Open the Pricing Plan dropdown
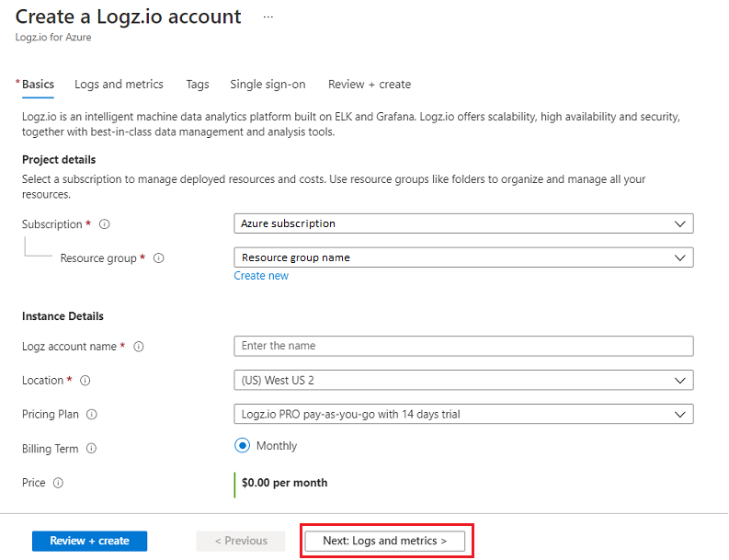This screenshot has height=560, width=729. 463,415
